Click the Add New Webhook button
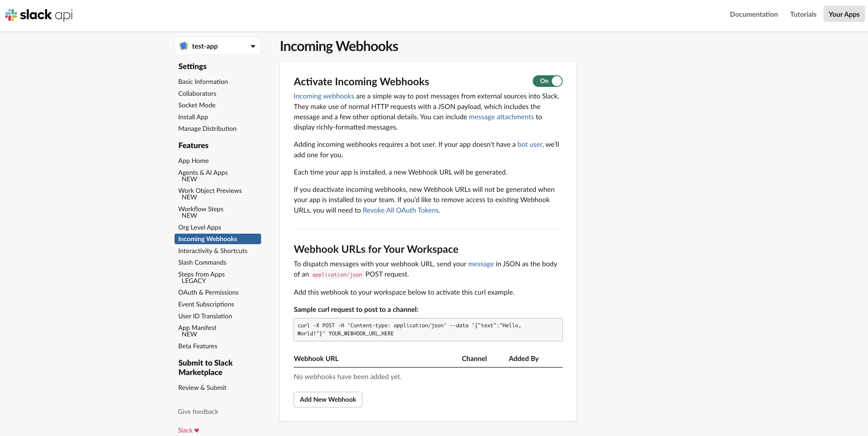868x436 pixels. point(327,399)
